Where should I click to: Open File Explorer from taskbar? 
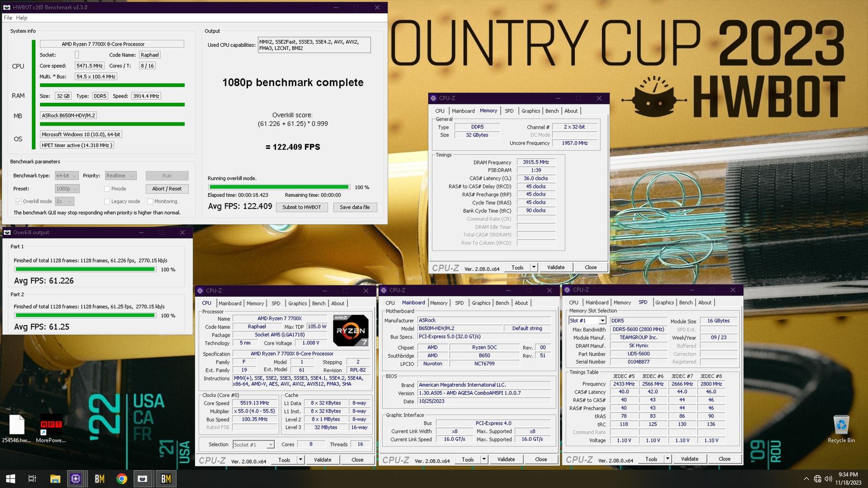pyautogui.click(x=55, y=479)
